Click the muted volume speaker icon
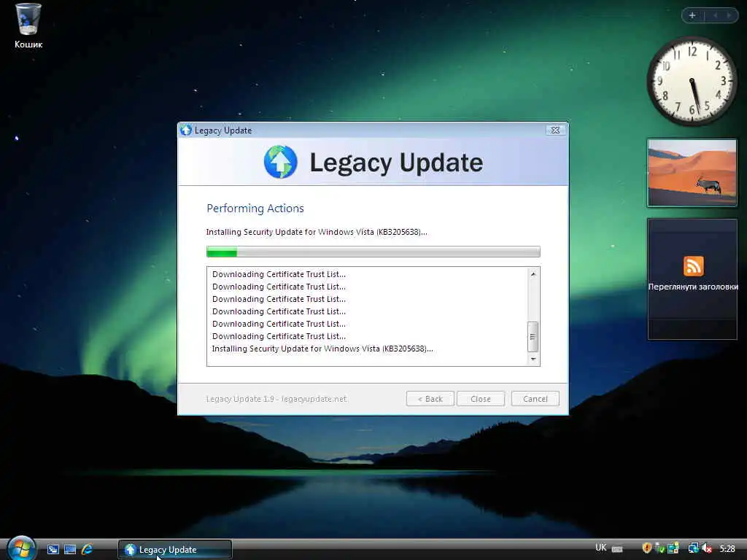The image size is (747, 560). [706, 548]
